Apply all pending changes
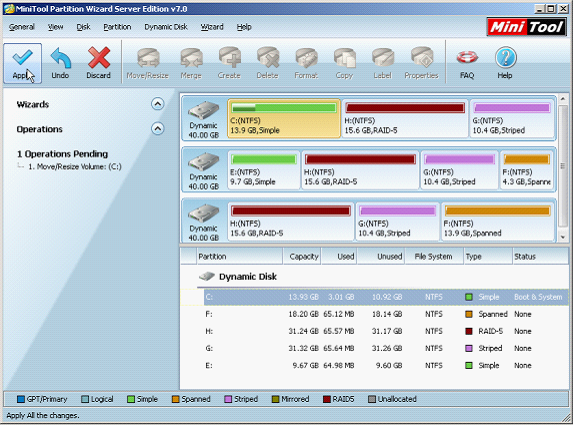The height and width of the screenshot is (425, 573). [23, 64]
